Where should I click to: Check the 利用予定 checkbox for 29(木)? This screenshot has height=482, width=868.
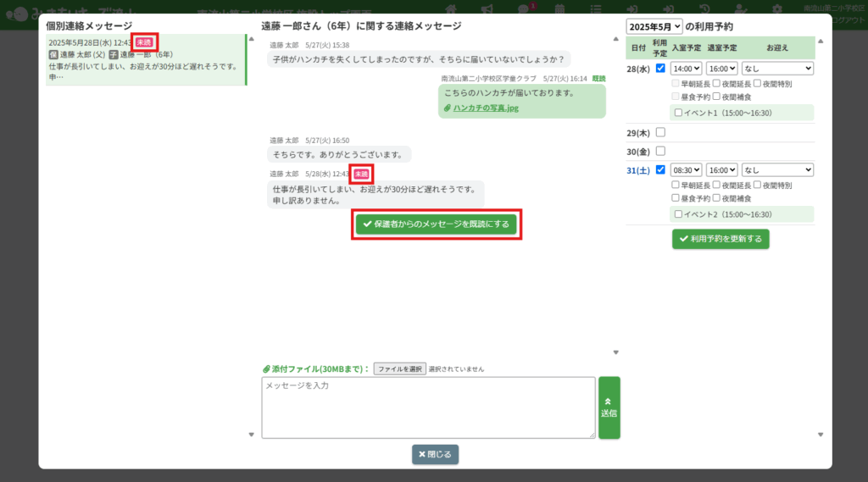[660, 132]
